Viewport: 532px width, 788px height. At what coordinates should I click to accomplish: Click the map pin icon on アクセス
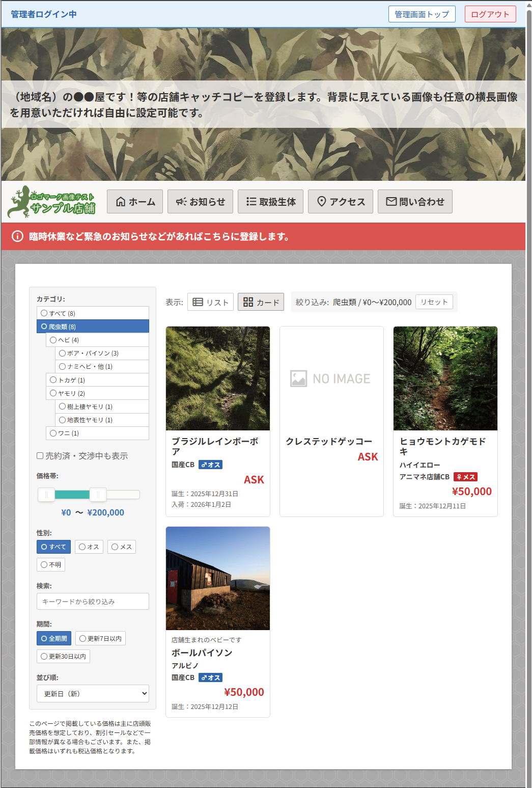pyautogui.click(x=321, y=202)
